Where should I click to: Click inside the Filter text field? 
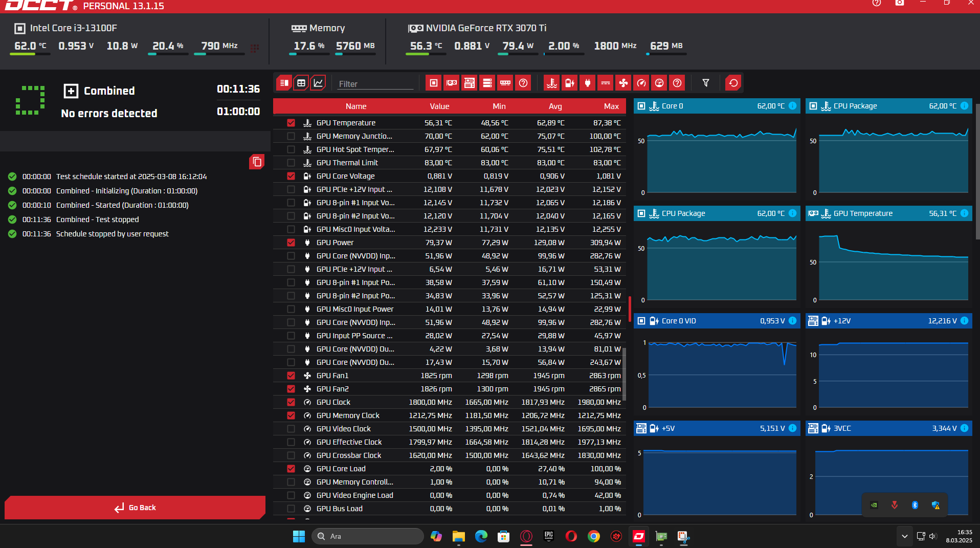click(375, 84)
